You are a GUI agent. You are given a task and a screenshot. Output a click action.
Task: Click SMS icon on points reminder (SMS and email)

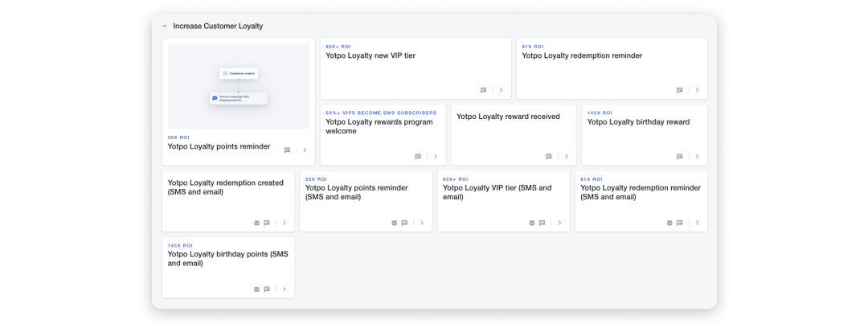pyautogui.click(x=404, y=223)
